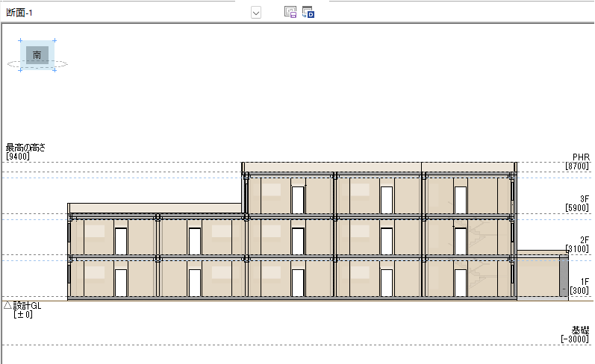Select the leftmost door on the 3F level
Screen dimensions: 595x364
click(298, 199)
